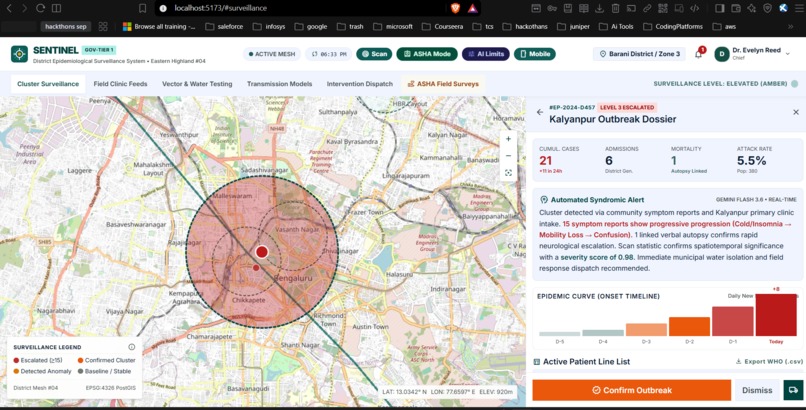Click the large red escalated cluster marker
The image size is (806, 410).
(262, 252)
